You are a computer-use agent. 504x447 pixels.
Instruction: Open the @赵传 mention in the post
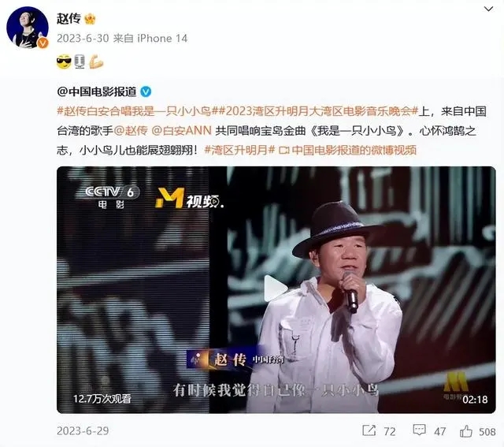131,131
